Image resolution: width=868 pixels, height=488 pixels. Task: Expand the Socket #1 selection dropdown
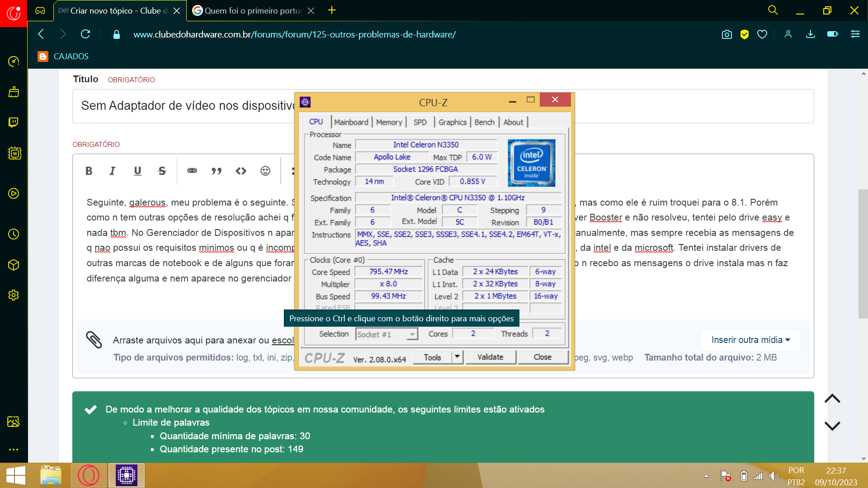click(412, 334)
